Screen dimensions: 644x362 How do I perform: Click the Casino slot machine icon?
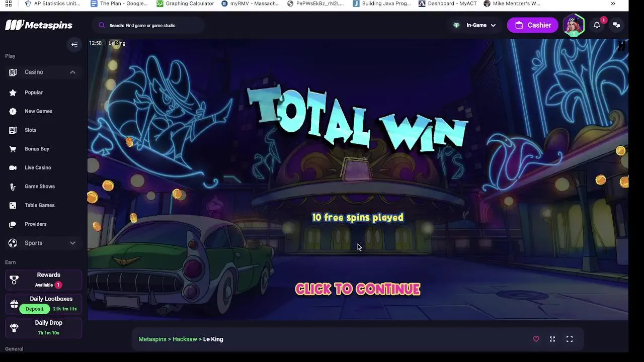(x=13, y=72)
